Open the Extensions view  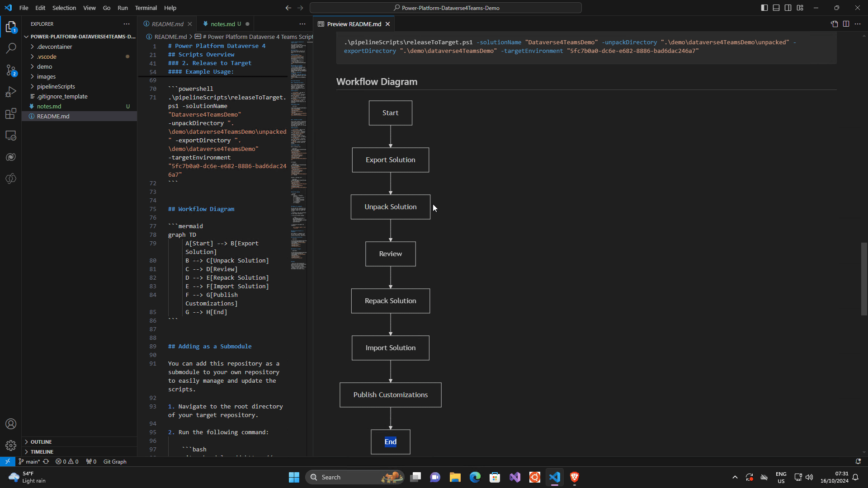(x=11, y=113)
